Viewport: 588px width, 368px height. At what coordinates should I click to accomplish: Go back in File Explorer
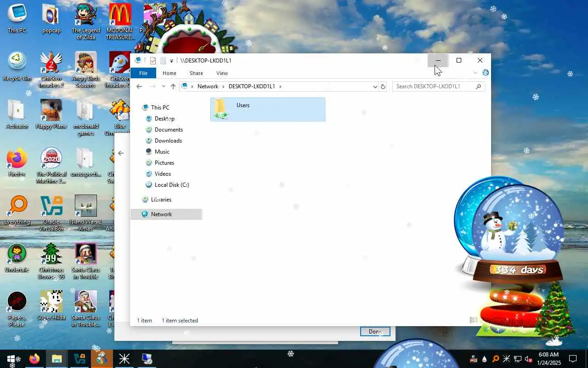pyautogui.click(x=139, y=86)
